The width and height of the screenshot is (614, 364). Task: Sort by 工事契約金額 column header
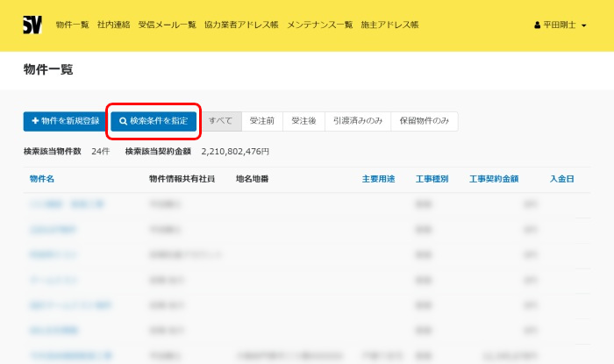(x=494, y=179)
